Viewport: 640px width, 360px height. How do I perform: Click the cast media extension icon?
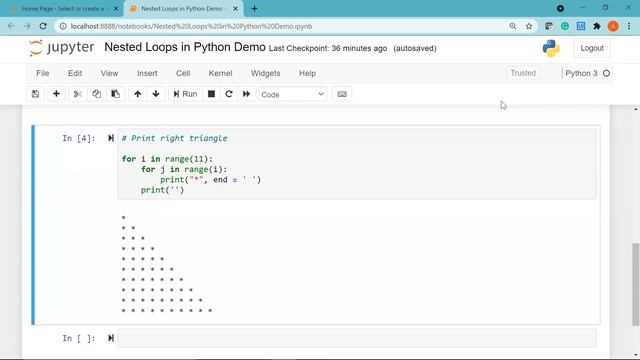pos(549,26)
